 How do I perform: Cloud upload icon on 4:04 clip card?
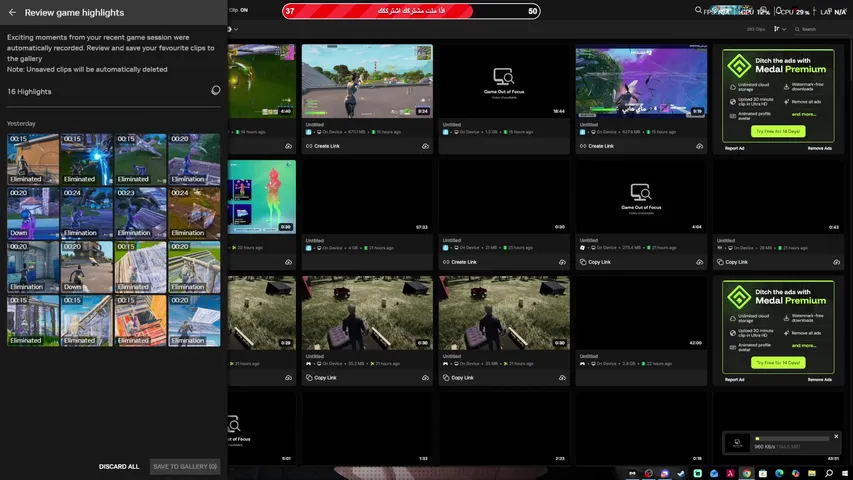(x=700, y=262)
